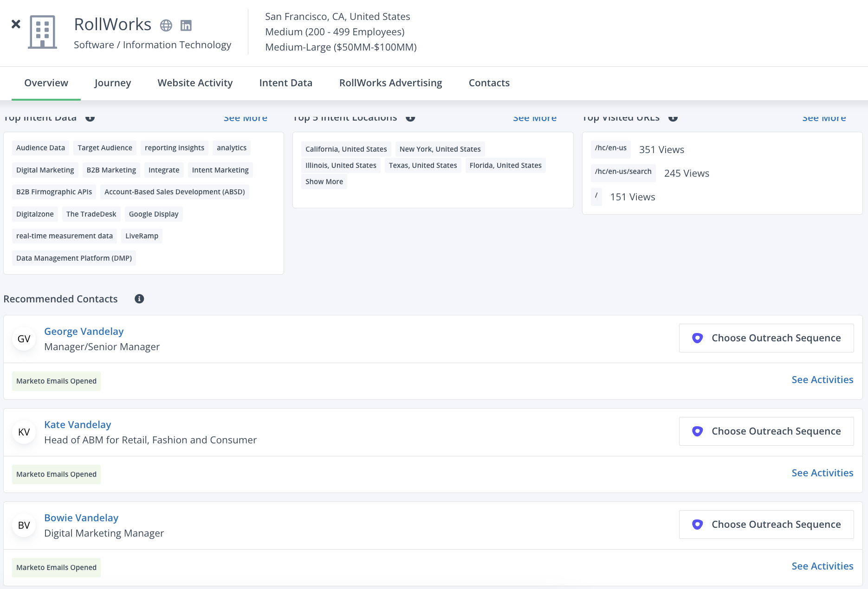Viewport: 868px width, 589px height.
Task: Click the Audience Data intent tag
Action: pyautogui.click(x=40, y=148)
